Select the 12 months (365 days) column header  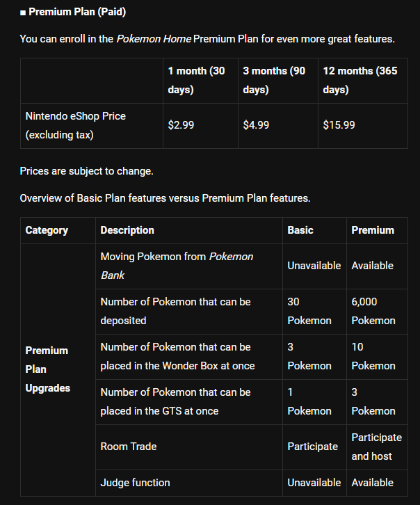(x=363, y=81)
